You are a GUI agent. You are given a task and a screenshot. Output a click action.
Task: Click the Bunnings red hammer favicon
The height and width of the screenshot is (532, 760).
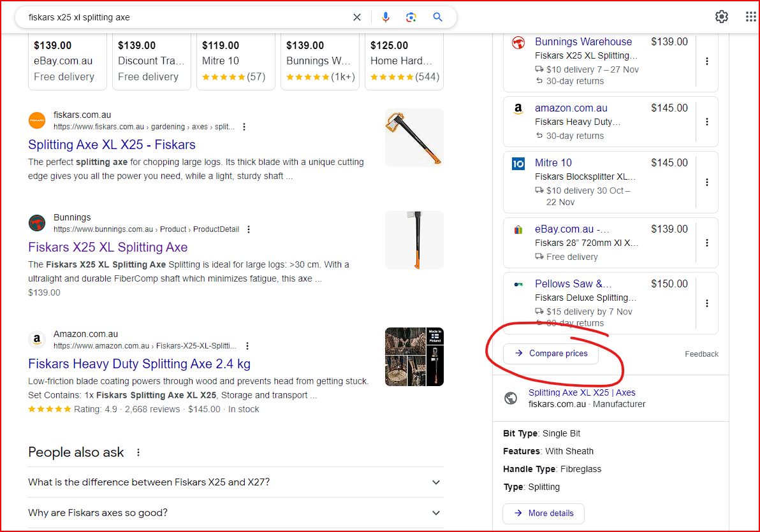click(x=37, y=224)
